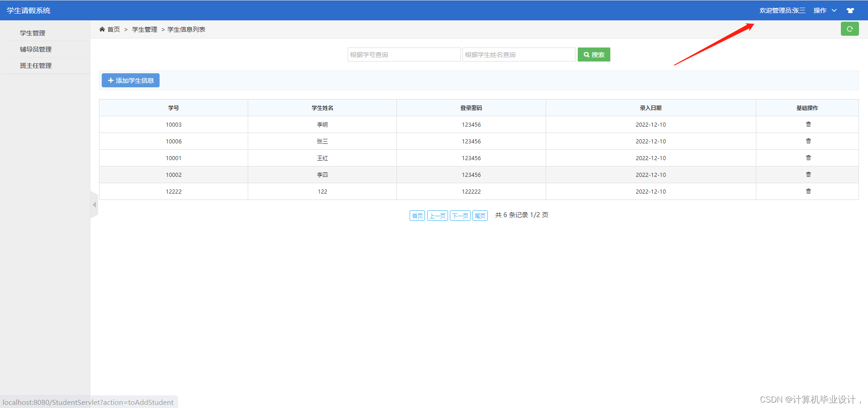Focus the 根据学生姓名查询 input field
Viewport: 868px width, 408px height.
(x=519, y=55)
